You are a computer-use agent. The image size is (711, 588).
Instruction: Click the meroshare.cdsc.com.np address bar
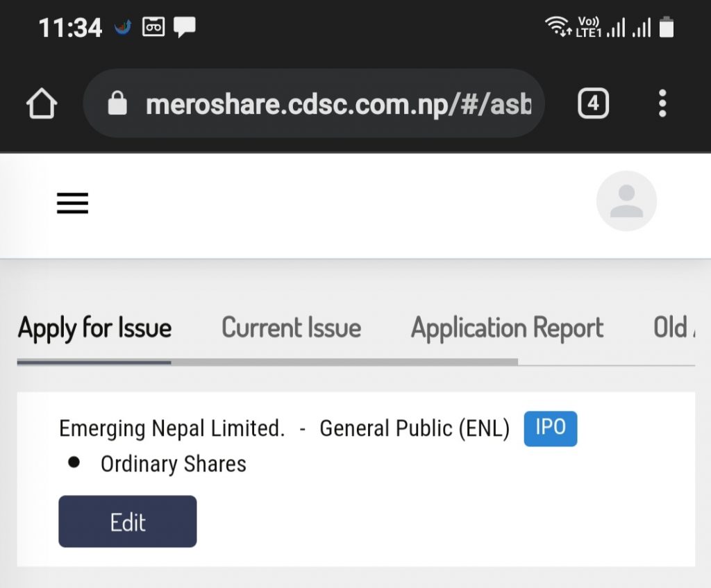pos(314,103)
